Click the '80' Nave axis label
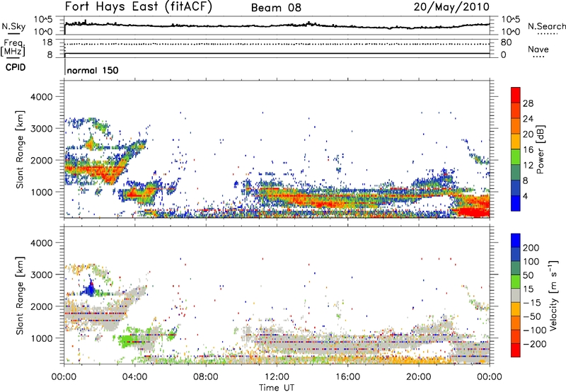Viewport: 566px width, 392px height. [x=506, y=42]
